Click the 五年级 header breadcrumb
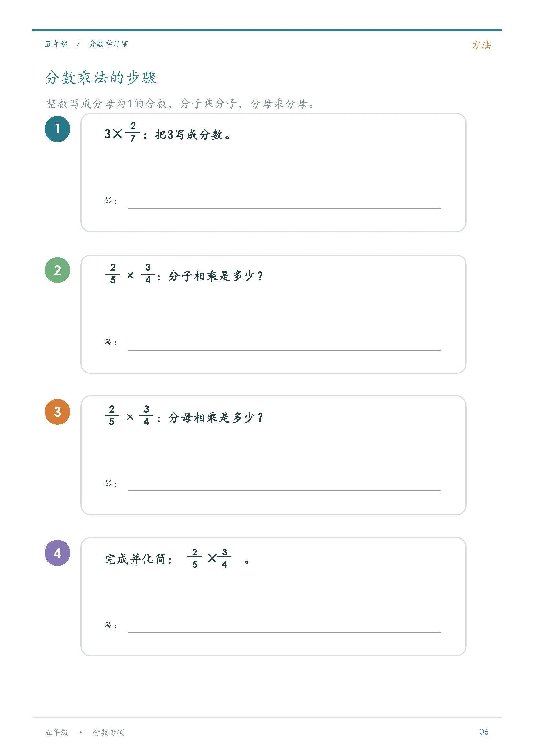Image resolution: width=534 pixels, height=756 pixels. pyautogui.click(x=56, y=44)
